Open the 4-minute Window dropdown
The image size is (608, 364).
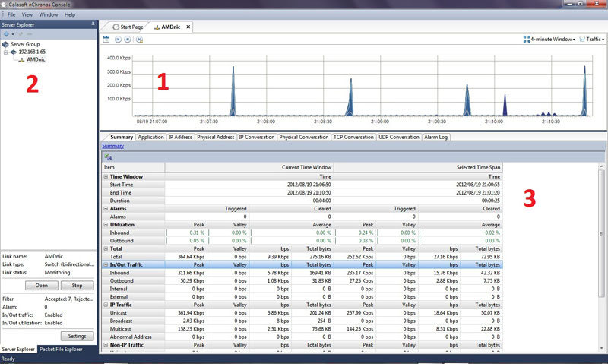click(x=549, y=40)
